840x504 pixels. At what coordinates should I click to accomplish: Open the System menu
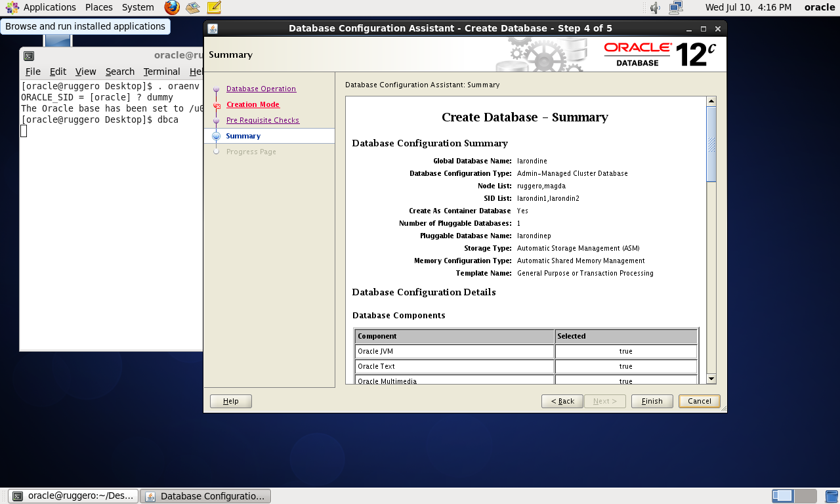point(138,7)
